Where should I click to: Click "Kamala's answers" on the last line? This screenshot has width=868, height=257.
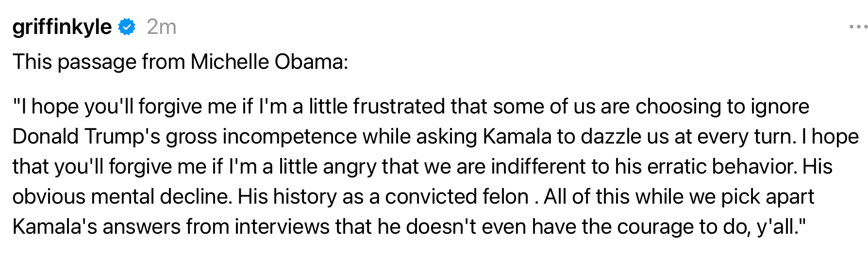(97, 227)
